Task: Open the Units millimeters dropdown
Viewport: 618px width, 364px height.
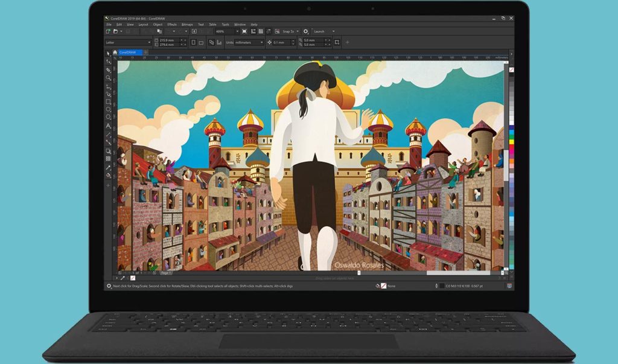Action: pyautogui.click(x=261, y=42)
